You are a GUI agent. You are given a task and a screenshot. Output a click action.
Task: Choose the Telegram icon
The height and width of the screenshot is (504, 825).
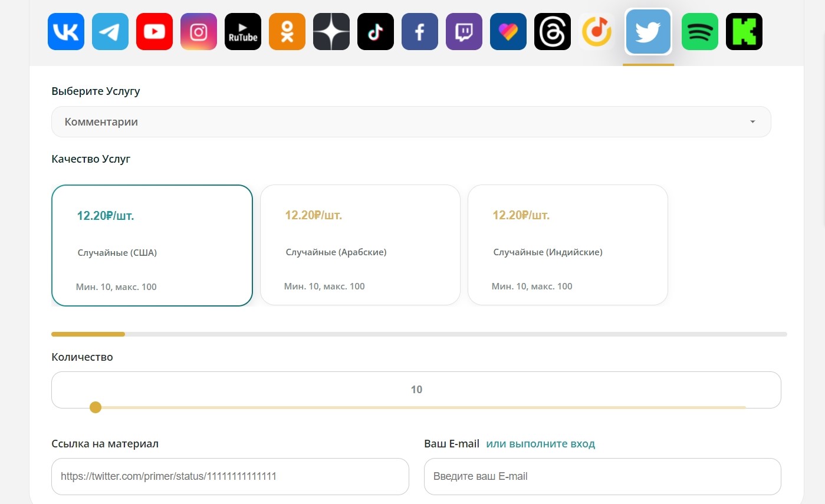[x=110, y=32]
